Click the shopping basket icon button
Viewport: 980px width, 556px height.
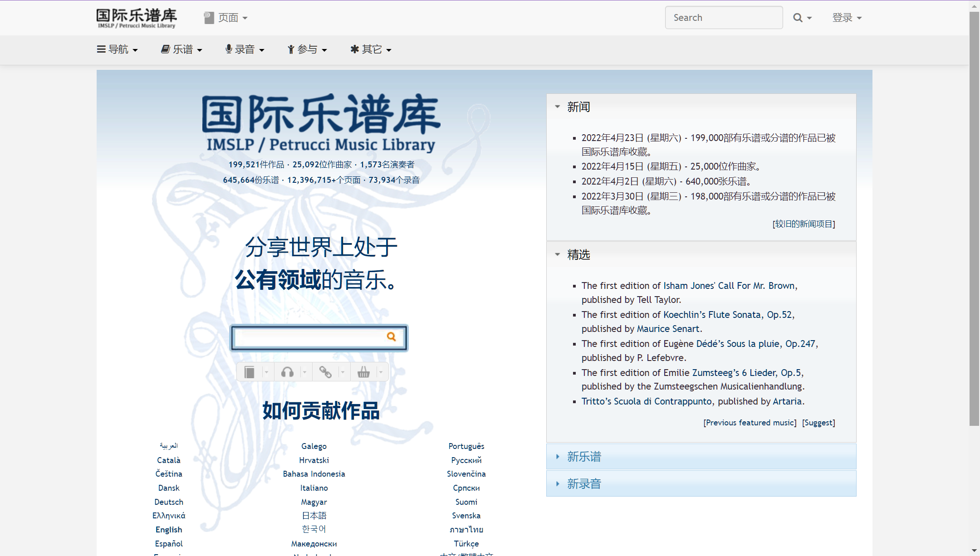363,372
